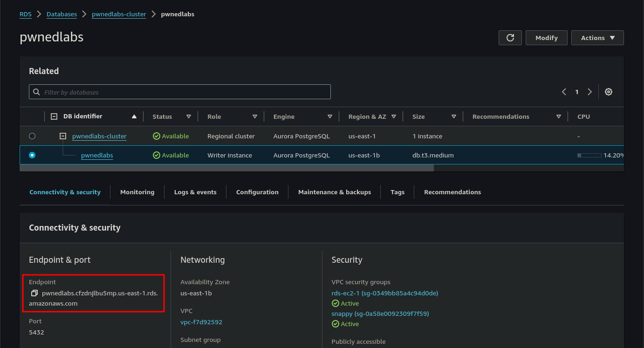Collapse the pwnedlabs-cluster tree node
Screen dimensions: 644x348
(x=63, y=136)
